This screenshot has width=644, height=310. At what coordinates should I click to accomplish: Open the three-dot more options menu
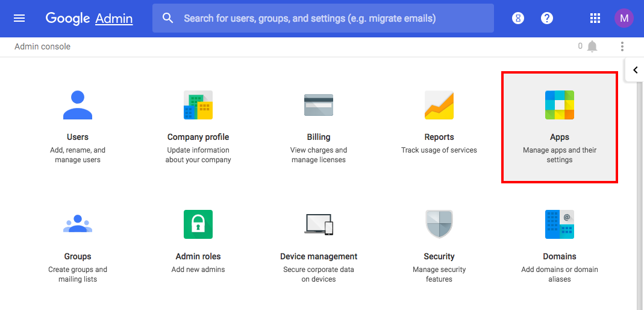pyautogui.click(x=622, y=46)
